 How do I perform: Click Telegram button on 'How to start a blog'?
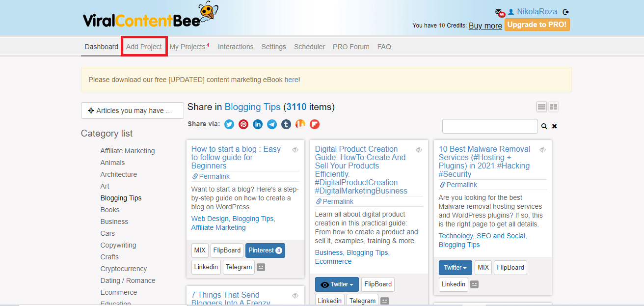tap(239, 267)
